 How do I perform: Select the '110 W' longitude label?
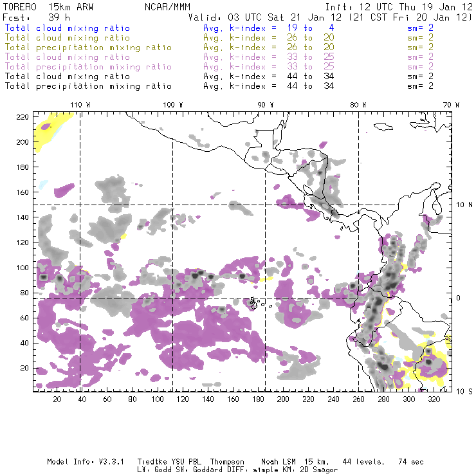click(80, 105)
